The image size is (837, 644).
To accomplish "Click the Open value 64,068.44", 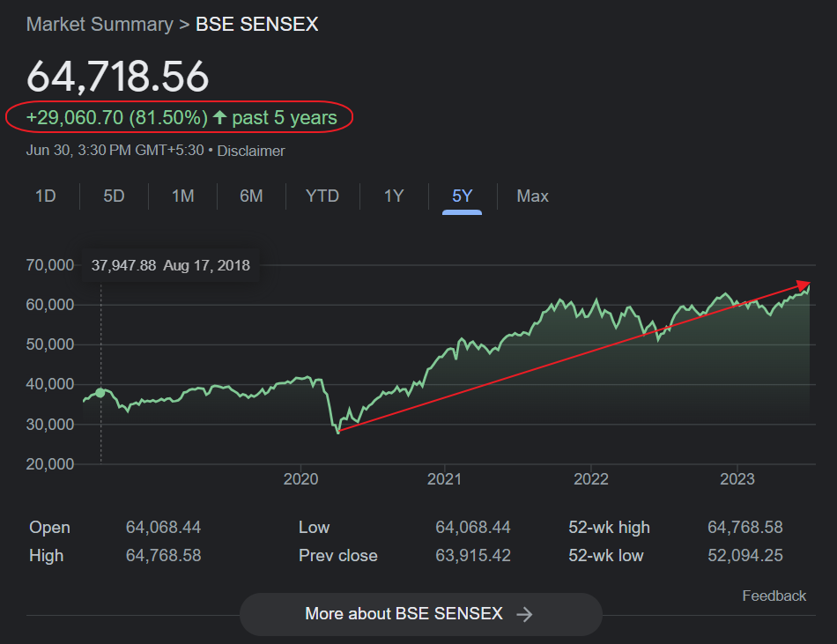I will tap(163, 527).
